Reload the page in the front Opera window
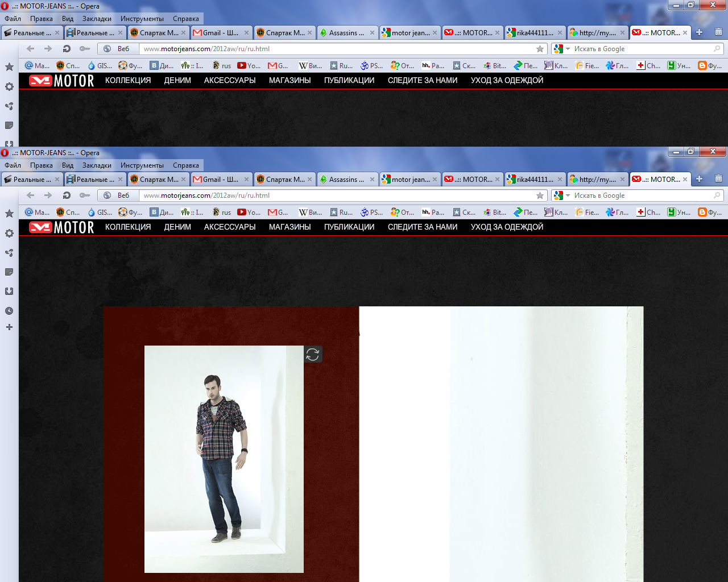The image size is (728, 582). 67,196
